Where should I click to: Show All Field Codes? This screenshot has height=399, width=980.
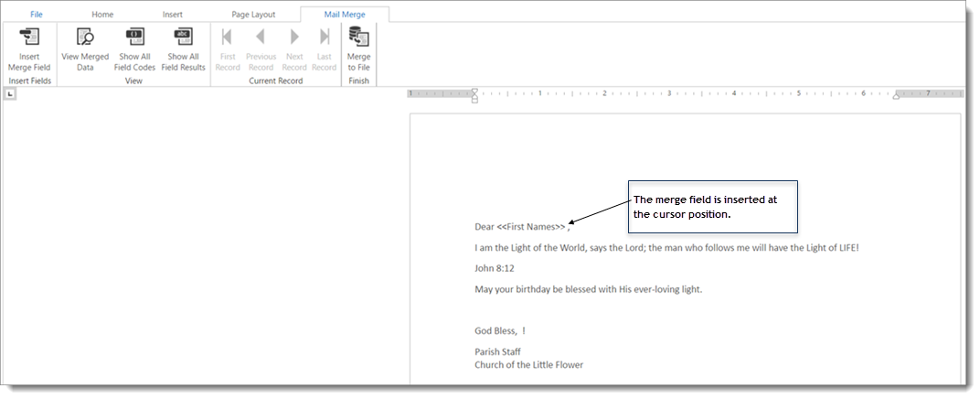[x=134, y=49]
